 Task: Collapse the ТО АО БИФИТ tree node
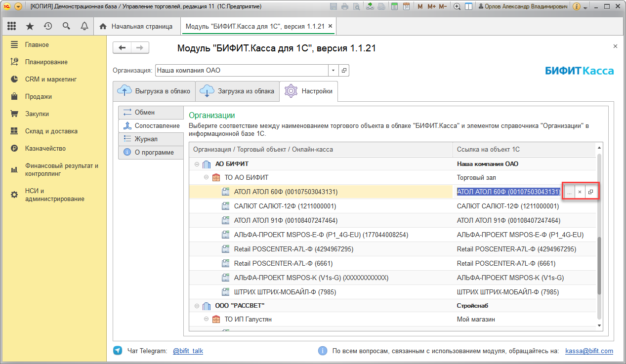point(207,177)
